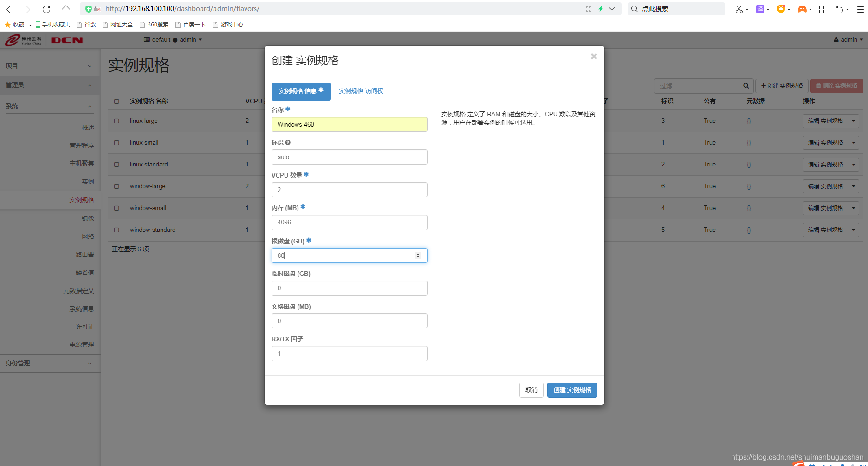
Task: Open the 路由器 sidebar item
Action: [x=85, y=255]
